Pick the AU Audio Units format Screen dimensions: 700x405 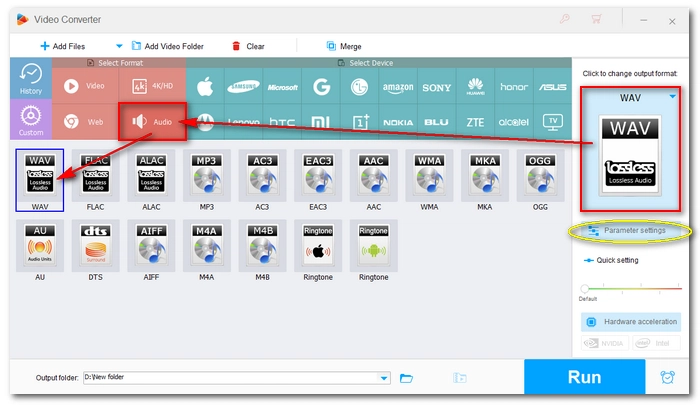tap(40, 246)
